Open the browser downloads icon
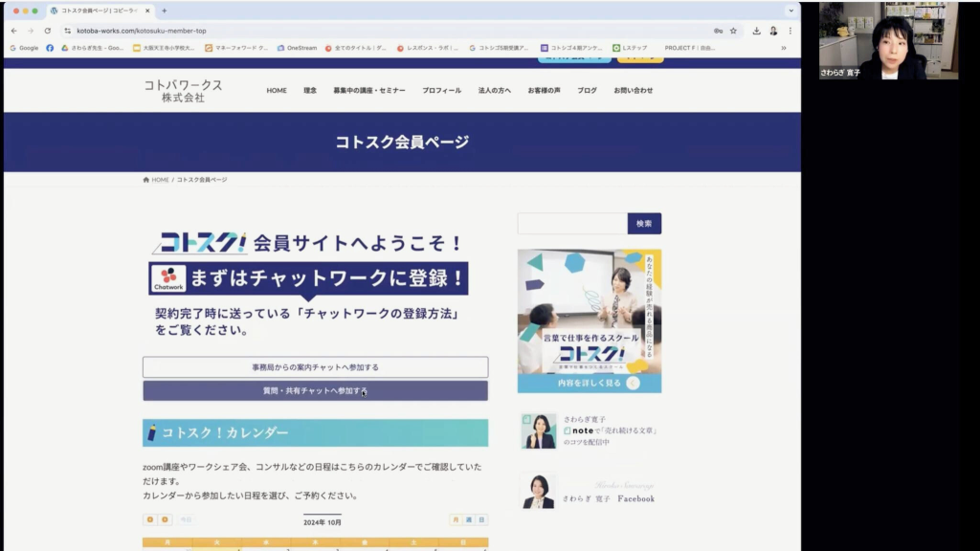This screenshot has height=551, width=980. tap(756, 31)
